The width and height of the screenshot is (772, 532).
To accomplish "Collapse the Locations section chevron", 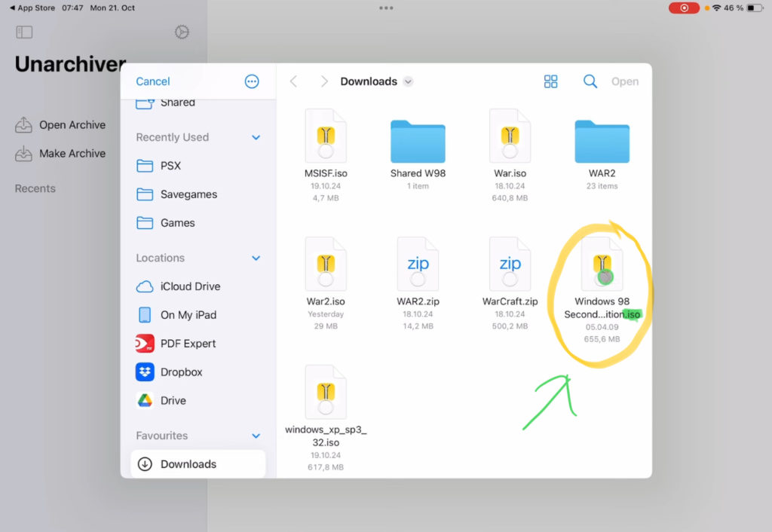I will pos(256,258).
